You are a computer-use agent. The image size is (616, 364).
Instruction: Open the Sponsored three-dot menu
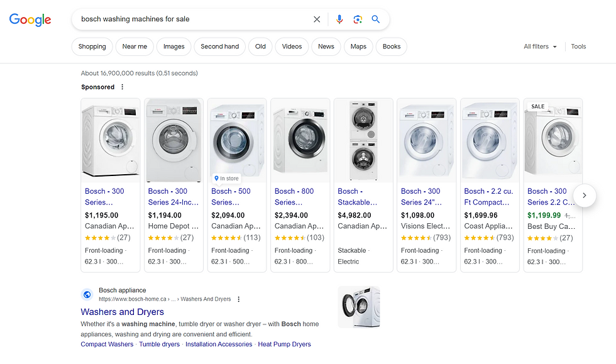(x=122, y=87)
